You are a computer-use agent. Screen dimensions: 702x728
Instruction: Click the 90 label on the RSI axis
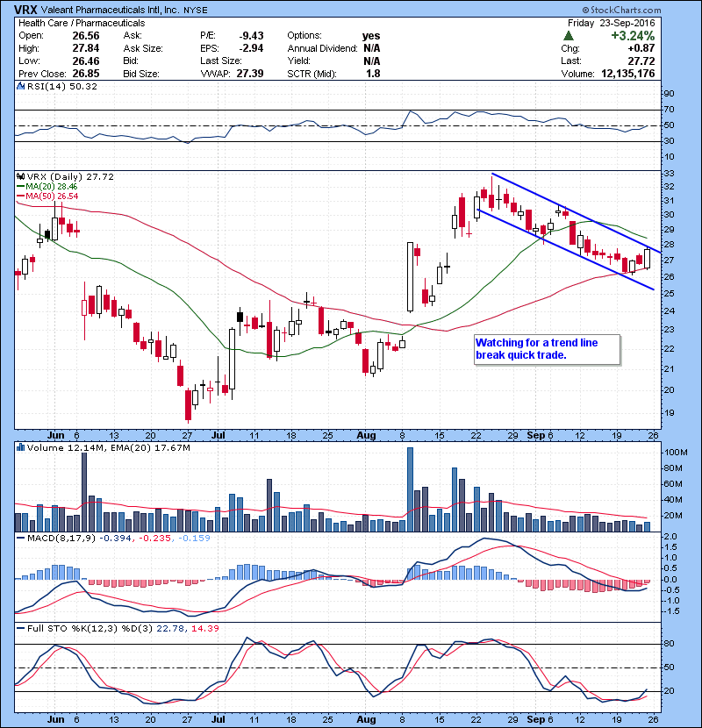pyautogui.click(x=669, y=93)
